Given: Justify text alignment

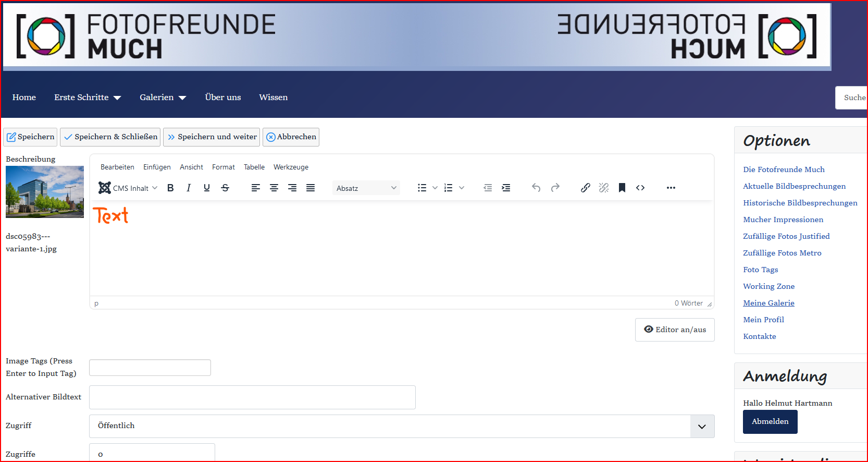Looking at the screenshot, I should pyautogui.click(x=311, y=188).
